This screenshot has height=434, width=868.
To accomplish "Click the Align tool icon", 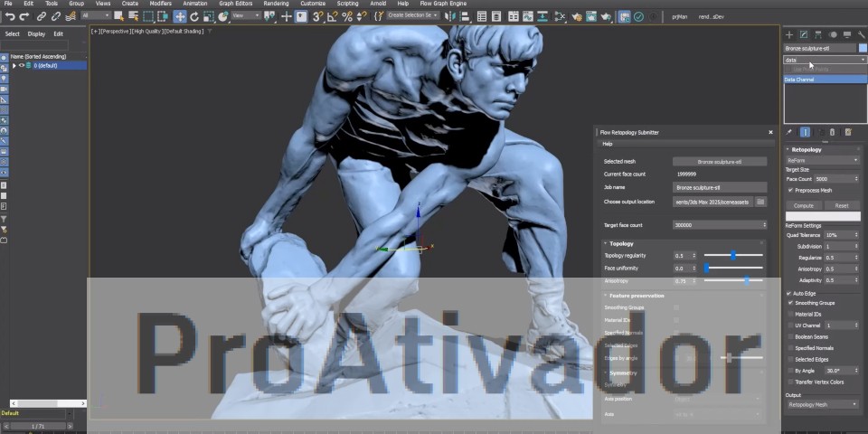I will click(465, 16).
